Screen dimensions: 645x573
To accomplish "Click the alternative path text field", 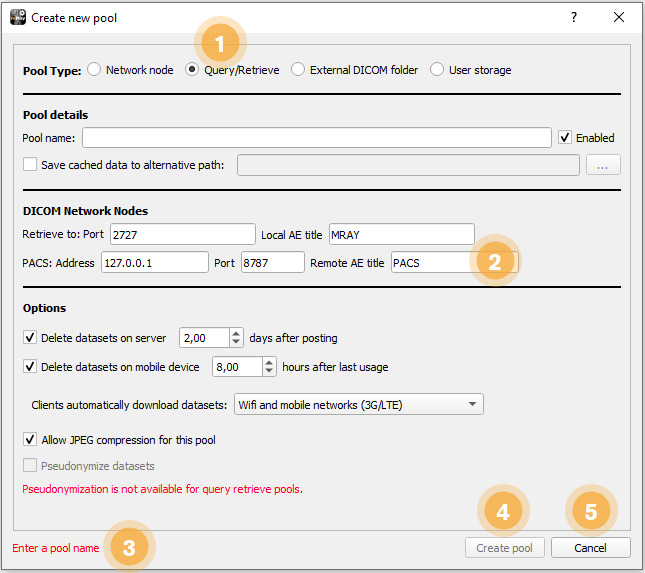I will pos(408,165).
